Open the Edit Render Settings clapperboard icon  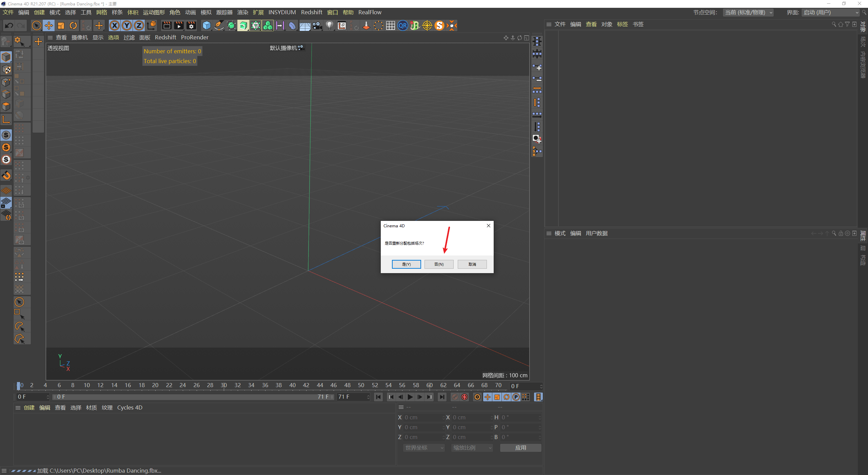[x=191, y=25]
